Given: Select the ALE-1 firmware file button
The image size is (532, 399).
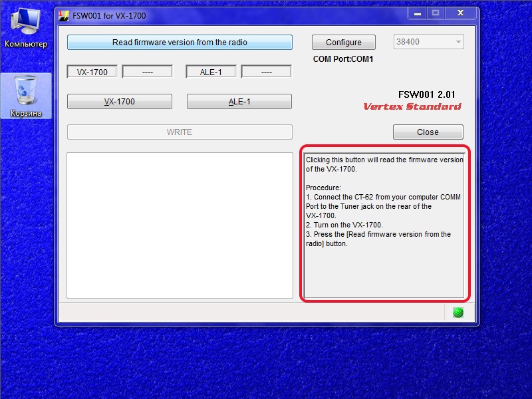Looking at the screenshot, I should (x=239, y=102).
